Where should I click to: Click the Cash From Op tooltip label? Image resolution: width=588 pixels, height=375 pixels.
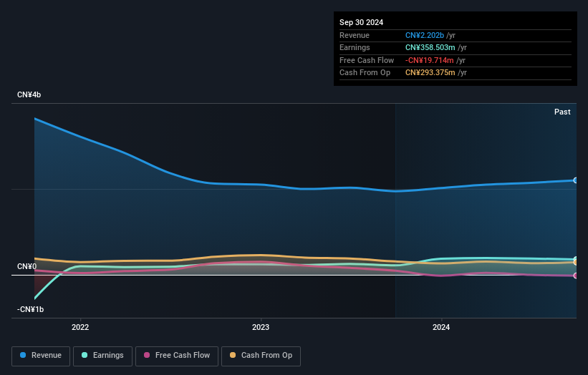click(x=365, y=73)
